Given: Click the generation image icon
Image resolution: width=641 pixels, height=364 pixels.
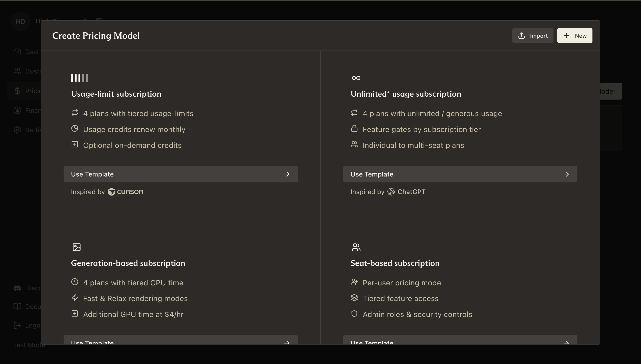Looking at the screenshot, I should point(77,247).
